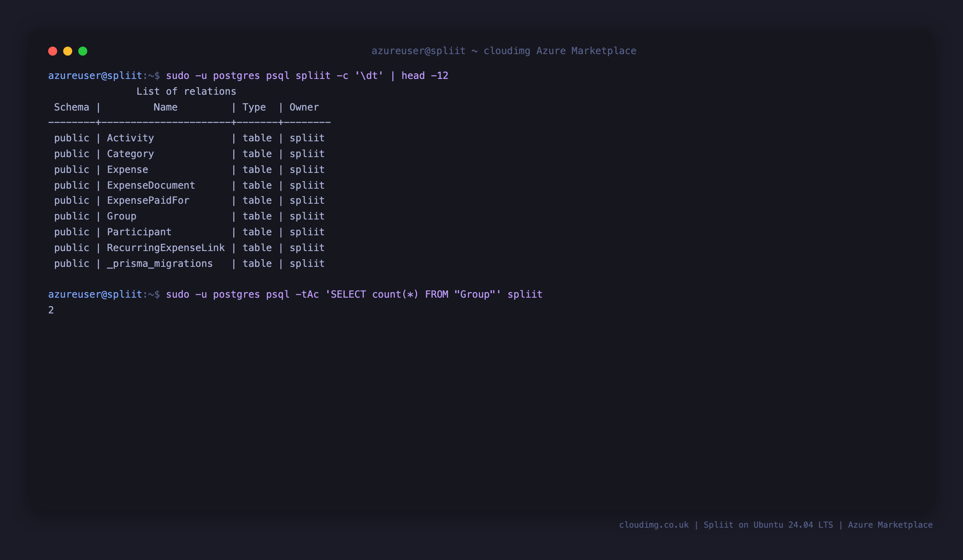
Task: Click the 'Category' table name
Action: pyautogui.click(x=130, y=154)
